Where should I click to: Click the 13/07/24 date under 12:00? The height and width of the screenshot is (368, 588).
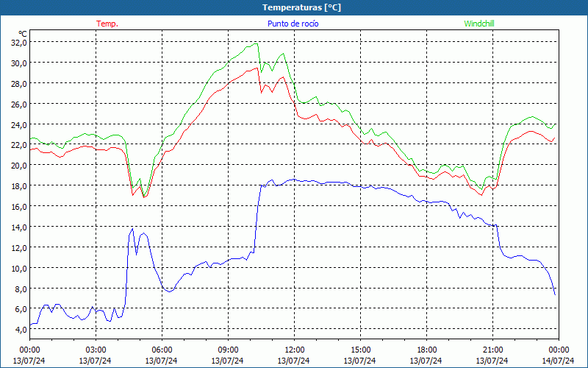click(x=293, y=361)
